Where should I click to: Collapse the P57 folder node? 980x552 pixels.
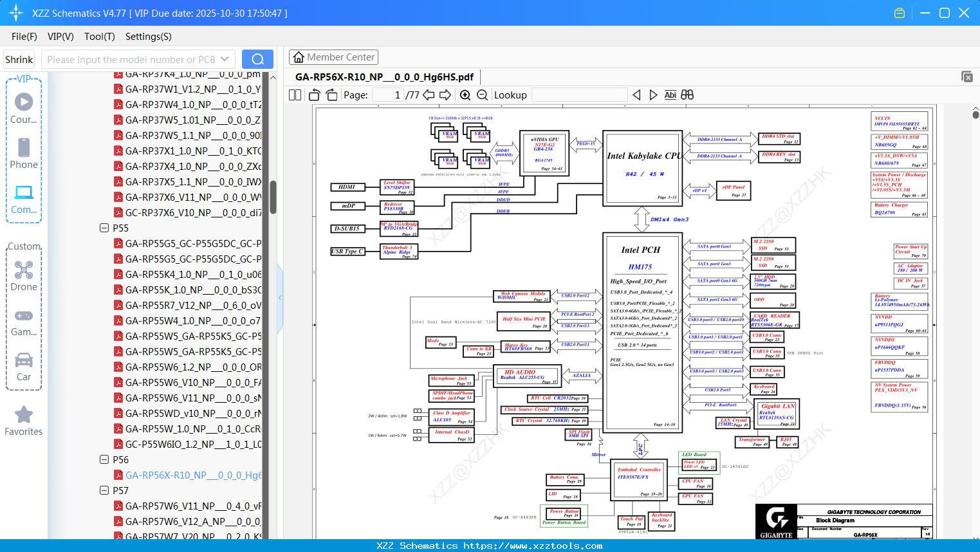[x=104, y=490]
